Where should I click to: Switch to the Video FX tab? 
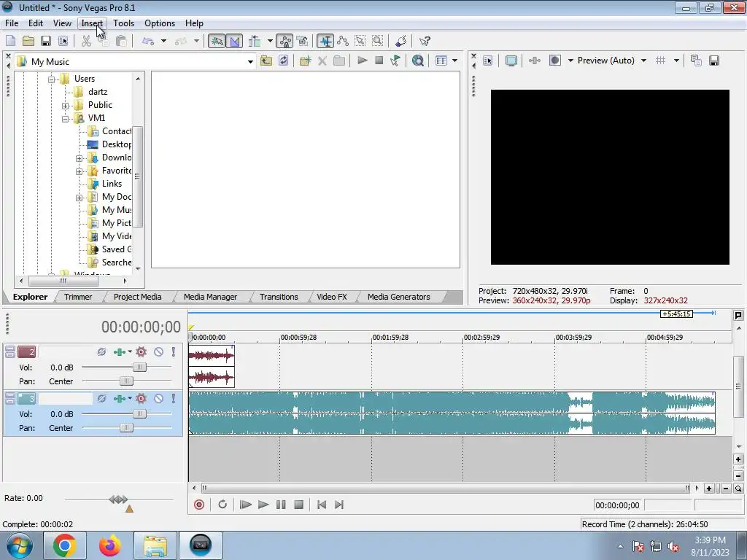click(x=332, y=297)
